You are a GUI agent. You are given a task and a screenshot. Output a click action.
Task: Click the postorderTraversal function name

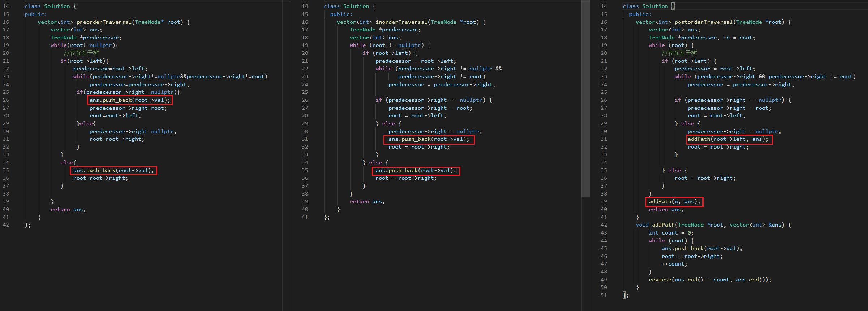[x=704, y=22]
